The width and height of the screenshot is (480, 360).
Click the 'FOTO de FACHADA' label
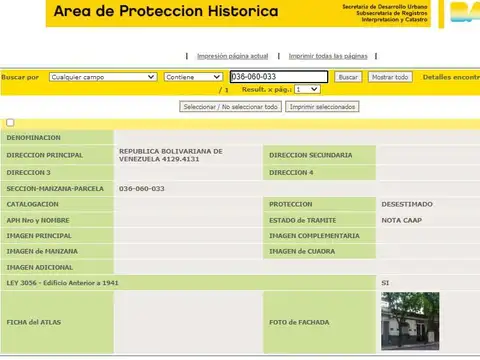(x=299, y=322)
